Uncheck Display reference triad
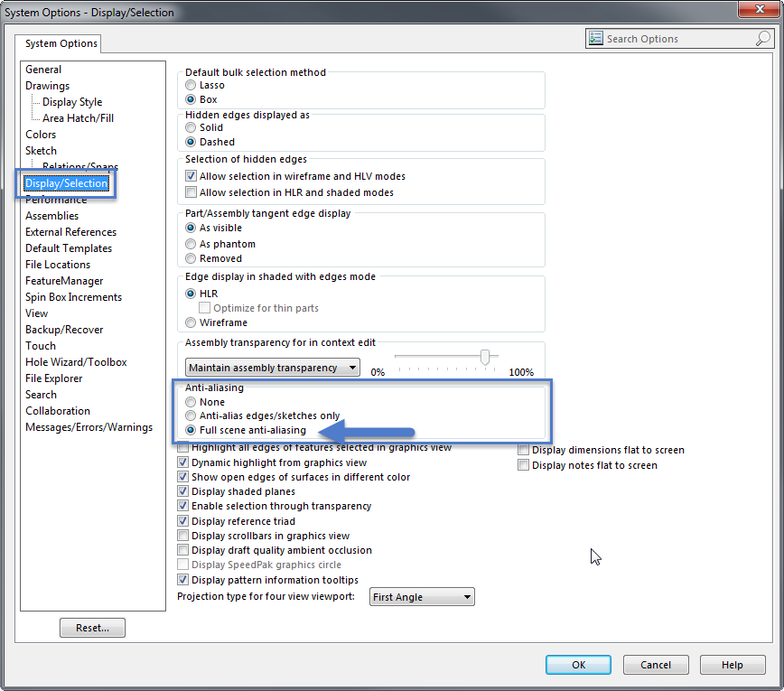This screenshot has width=784, height=691. click(x=182, y=520)
